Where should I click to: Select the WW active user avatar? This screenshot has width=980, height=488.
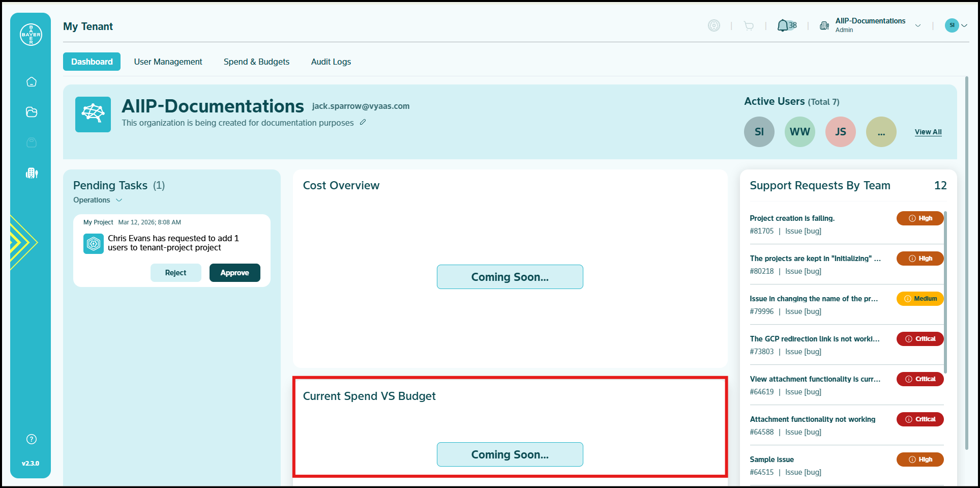(x=800, y=132)
